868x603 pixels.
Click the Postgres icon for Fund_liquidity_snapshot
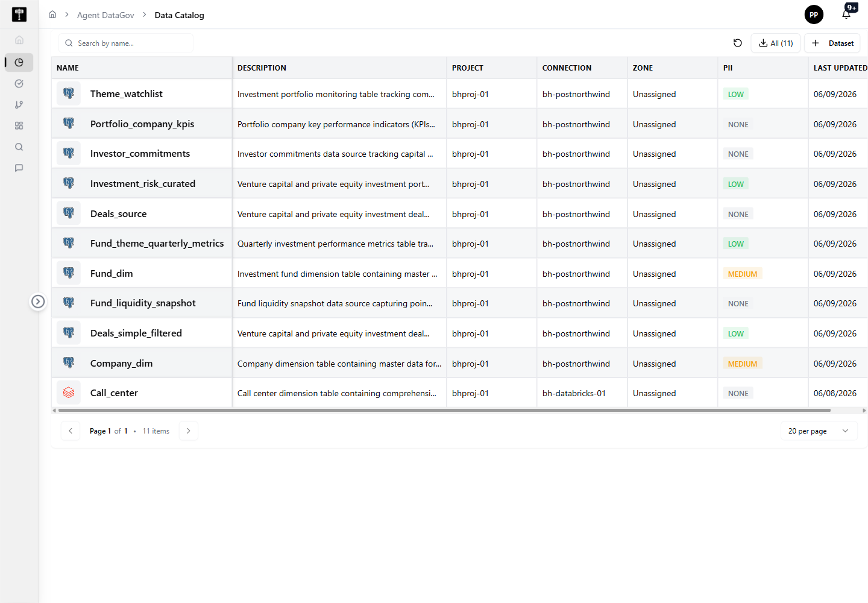coord(69,303)
